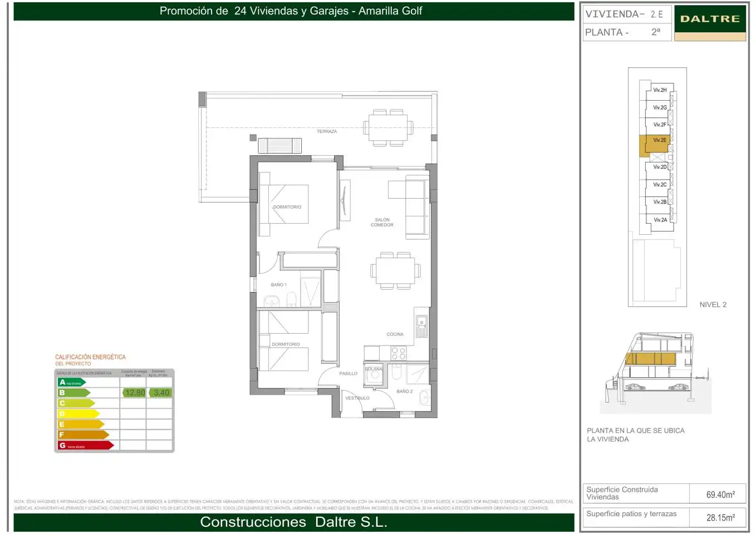756x534 pixels.
Task: Click the 3.40 emissions value
Action: [160, 393]
